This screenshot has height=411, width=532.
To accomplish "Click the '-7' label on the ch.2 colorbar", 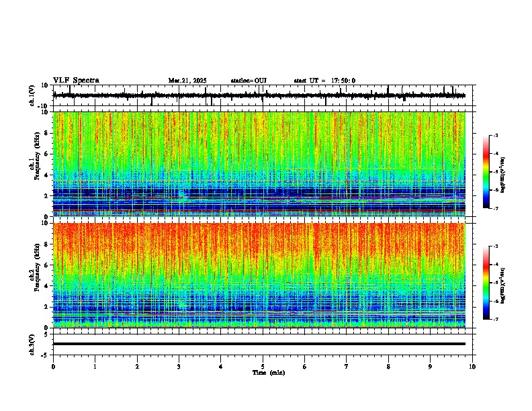I will pos(495,319).
